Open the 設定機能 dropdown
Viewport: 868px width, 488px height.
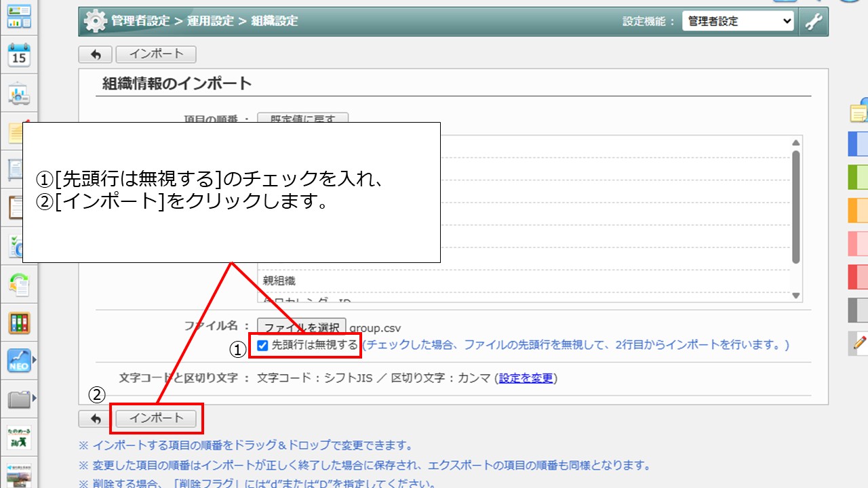tap(738, 22)
